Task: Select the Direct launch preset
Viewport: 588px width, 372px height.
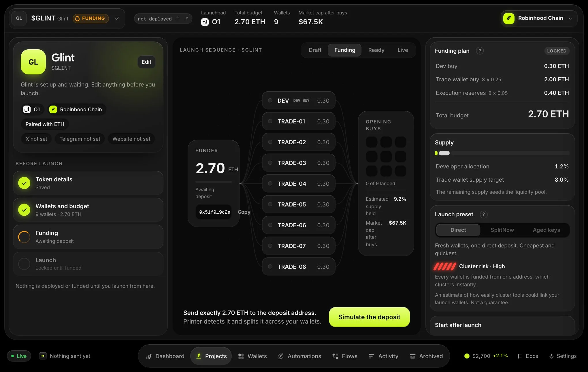Action: click(458, 230)
